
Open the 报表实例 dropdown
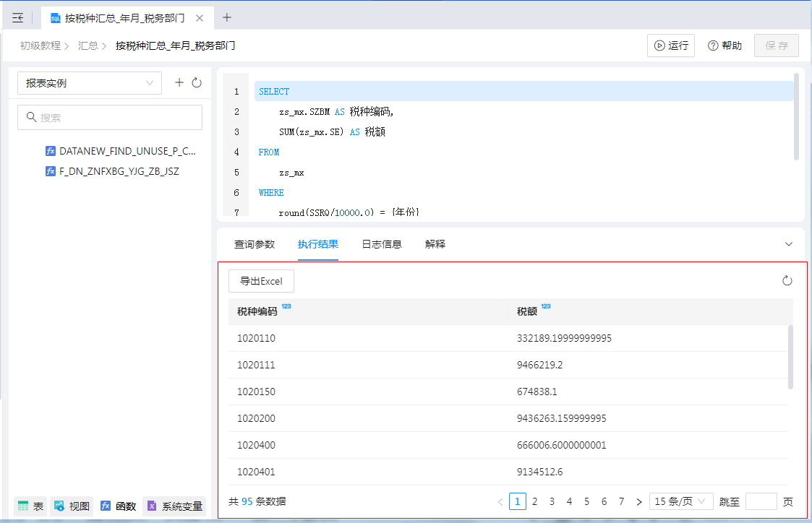[x=89, y=83]
